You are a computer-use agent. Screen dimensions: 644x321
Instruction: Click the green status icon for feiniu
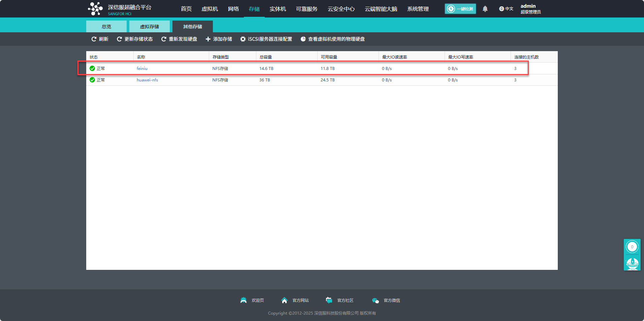[x=92, y=68]
